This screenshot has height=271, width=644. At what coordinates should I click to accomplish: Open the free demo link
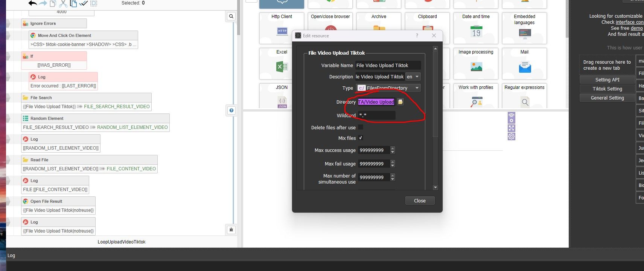click(636, 28)
